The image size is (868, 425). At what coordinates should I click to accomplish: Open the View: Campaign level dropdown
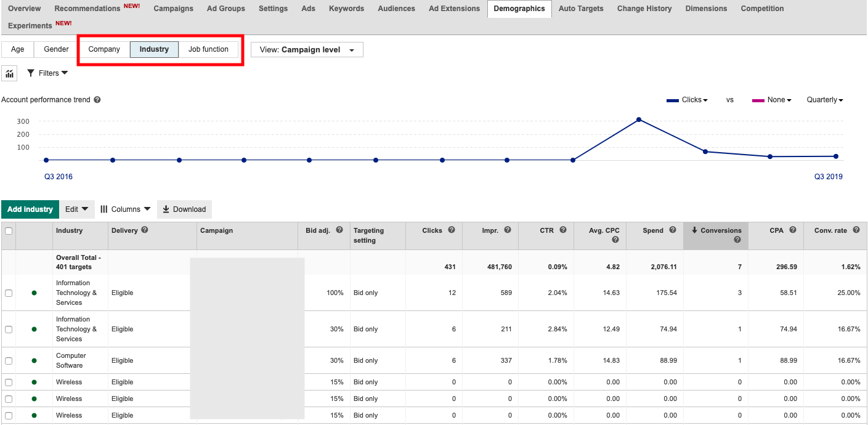306,49
